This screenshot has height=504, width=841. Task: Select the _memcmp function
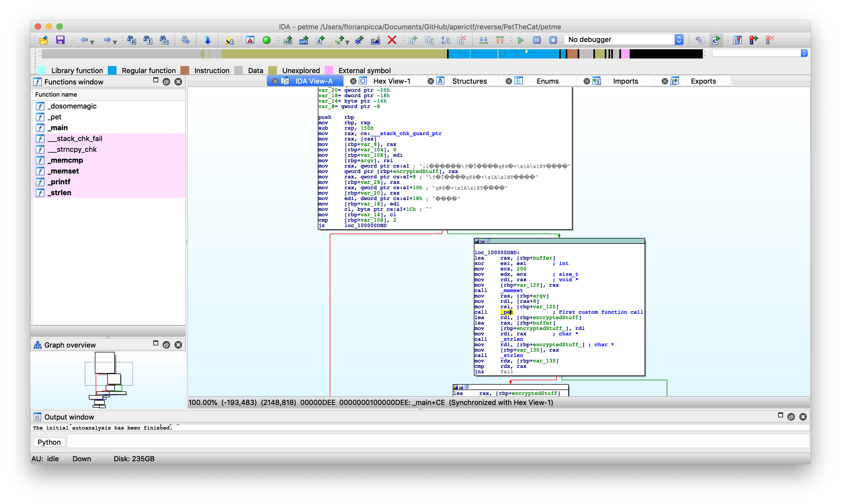[x=109, y=160]
